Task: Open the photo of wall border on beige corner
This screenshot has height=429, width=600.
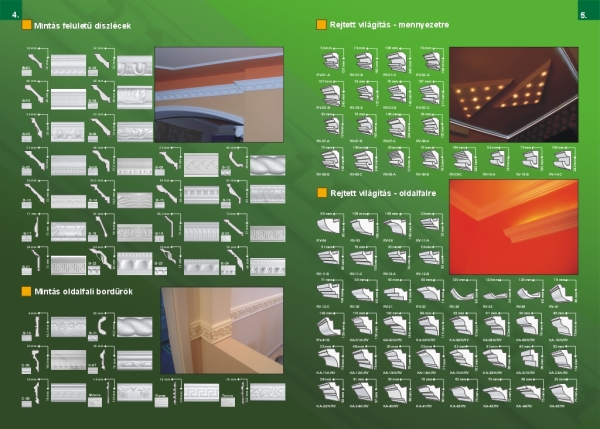Action: pyautogui.click(x=222, y=331)
